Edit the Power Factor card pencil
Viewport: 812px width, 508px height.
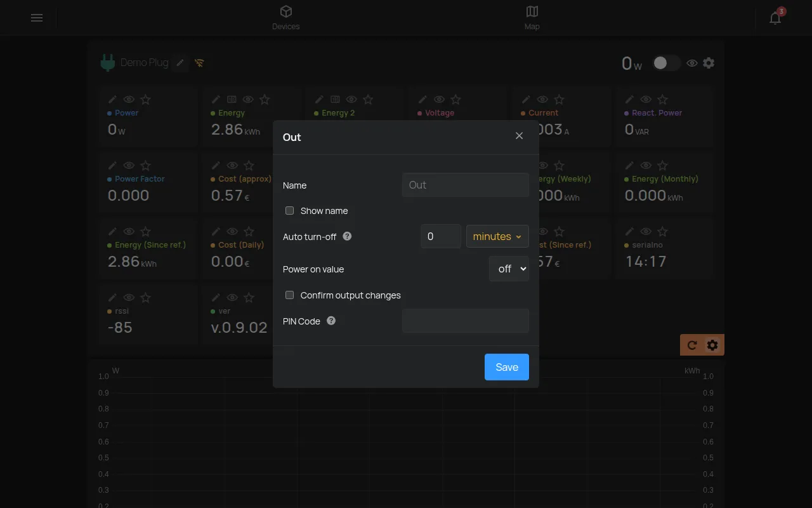tap(112, 166)
